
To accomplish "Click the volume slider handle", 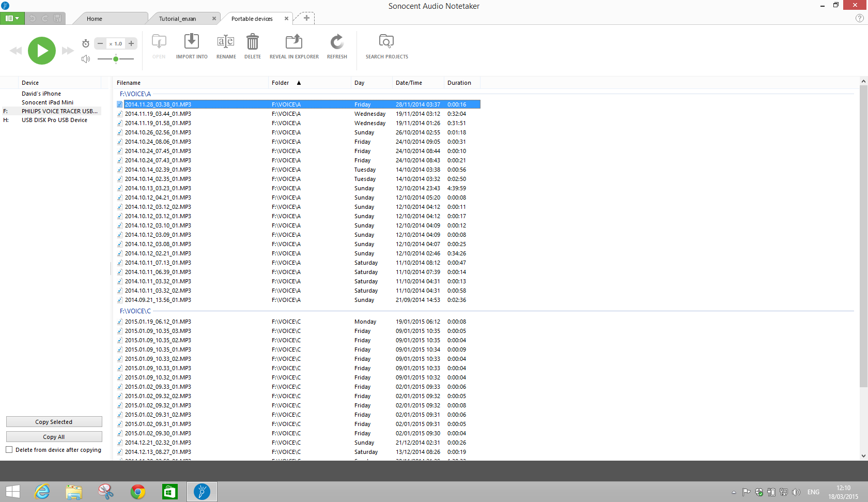I will pyautogui.click(x=116, y=59).
